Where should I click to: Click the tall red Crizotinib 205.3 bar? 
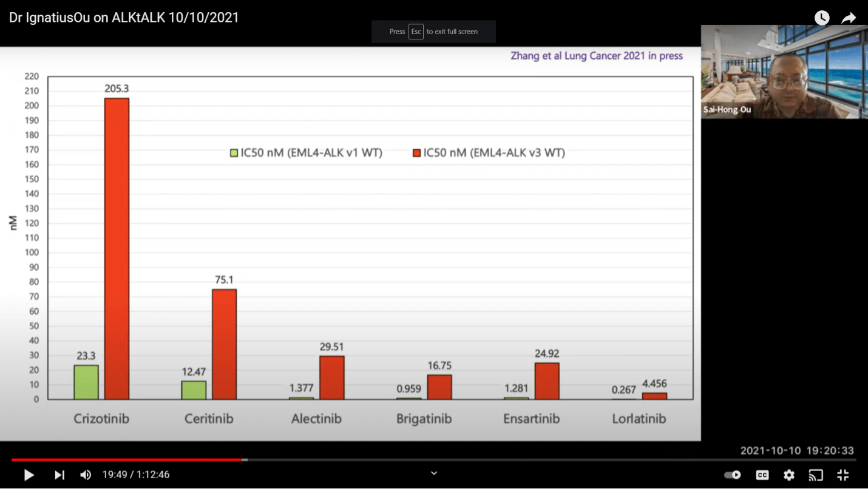(x=117, y=249)
